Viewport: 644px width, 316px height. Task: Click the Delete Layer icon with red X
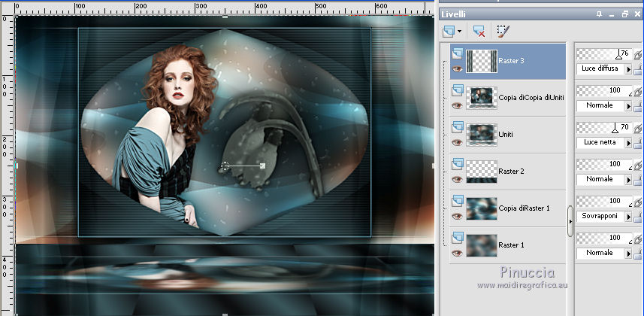tap(478, 32)
